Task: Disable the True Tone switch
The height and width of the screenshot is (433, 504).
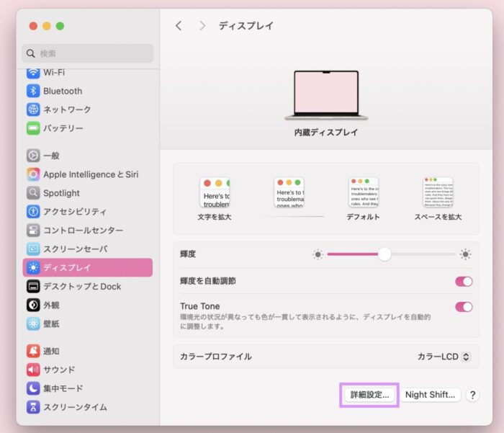Action: tap(464, 307)
